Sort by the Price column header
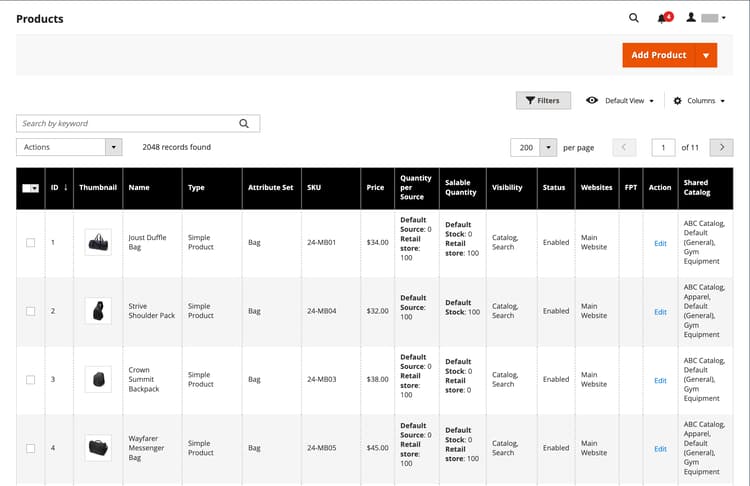This screenshot has height=486, width=750. [377, 188]
